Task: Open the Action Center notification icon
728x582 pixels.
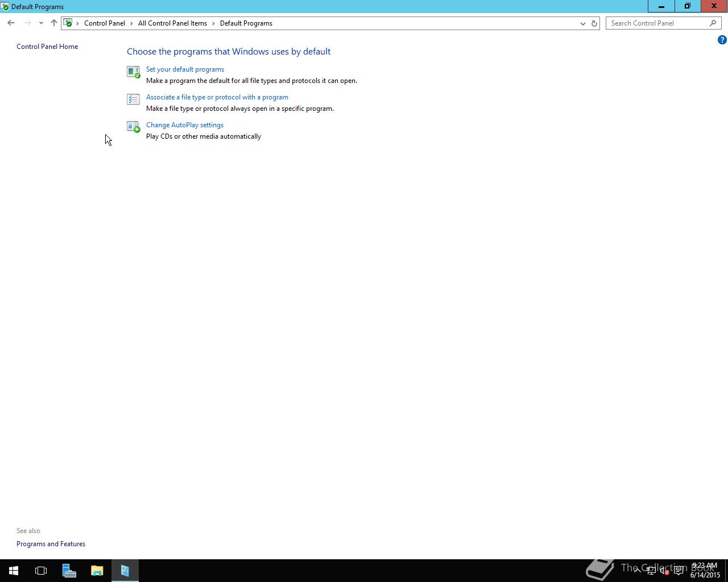Action: click(679, 571)
